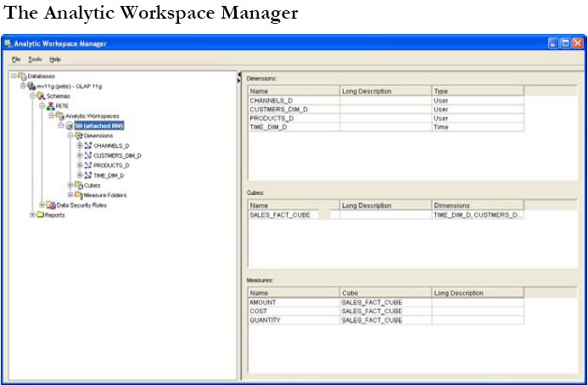
Task: Select CUSTMERS_DIM_D in the tree
Action: coord(117,155)
